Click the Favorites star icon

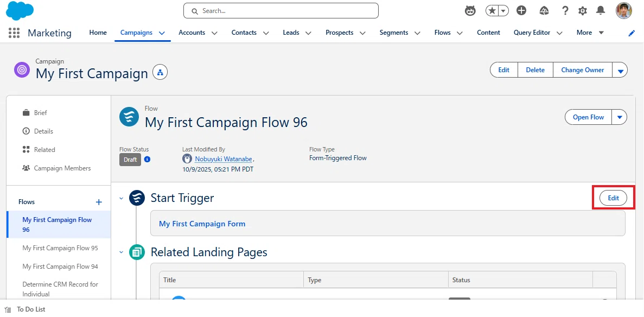(492, 11)
